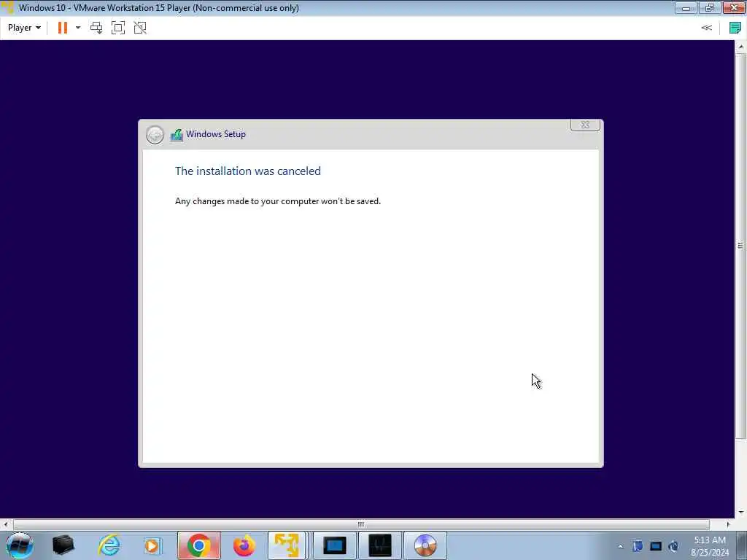Collapse the toolbar with double chevron
The height and width of the screenshot is (560, 747).
coord(706,28)
